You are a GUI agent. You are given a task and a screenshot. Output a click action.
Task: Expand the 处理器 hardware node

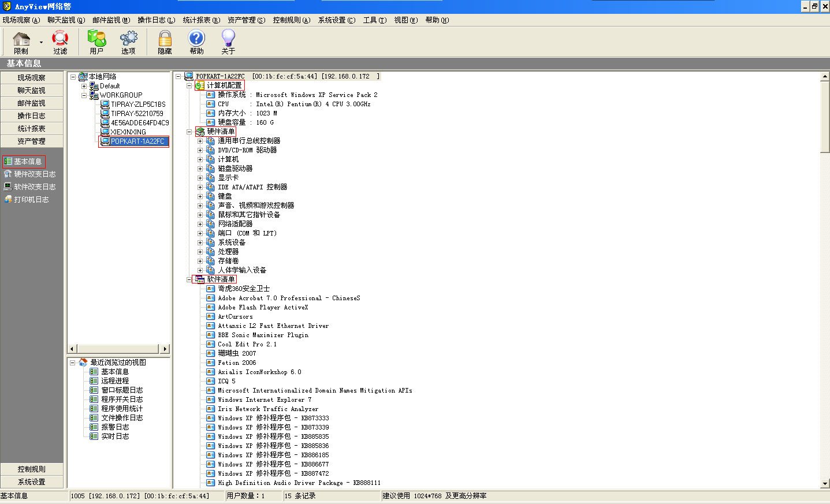pos(200,252)
